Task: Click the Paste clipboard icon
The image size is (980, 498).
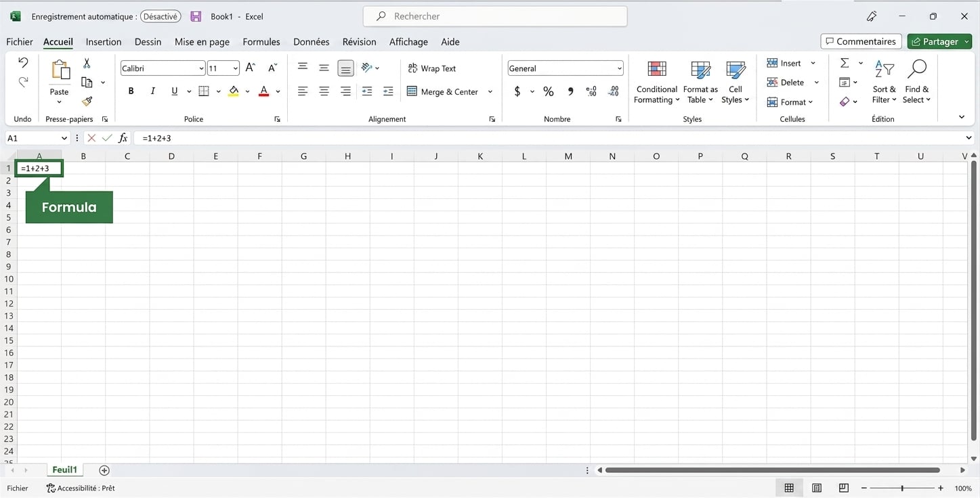Action: pyautogui.click(x=60, y=70)
